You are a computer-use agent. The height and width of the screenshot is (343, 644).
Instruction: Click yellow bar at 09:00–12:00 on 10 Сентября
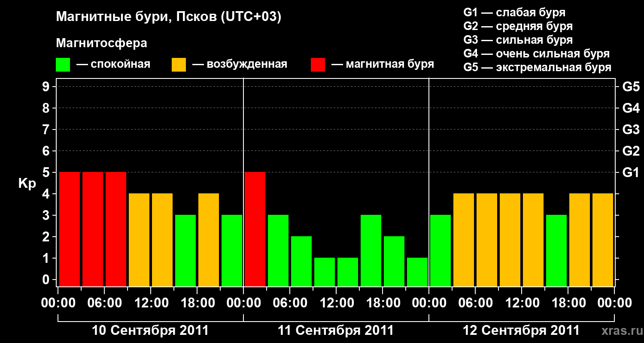click(x=139, y=240)
